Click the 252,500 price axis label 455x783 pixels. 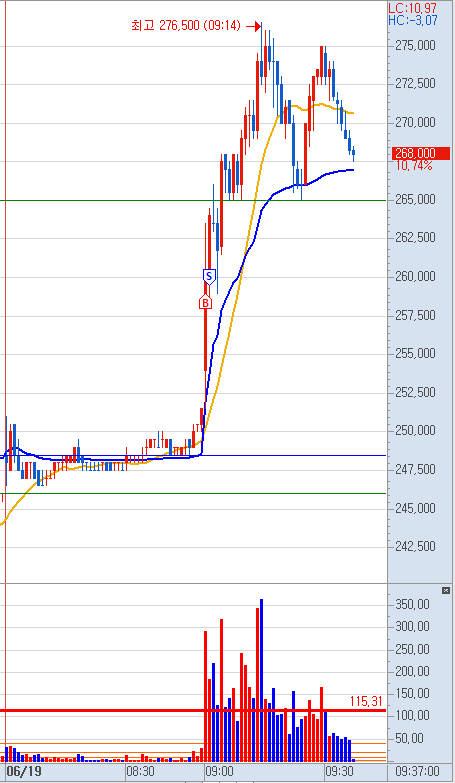tap(415, 392)
